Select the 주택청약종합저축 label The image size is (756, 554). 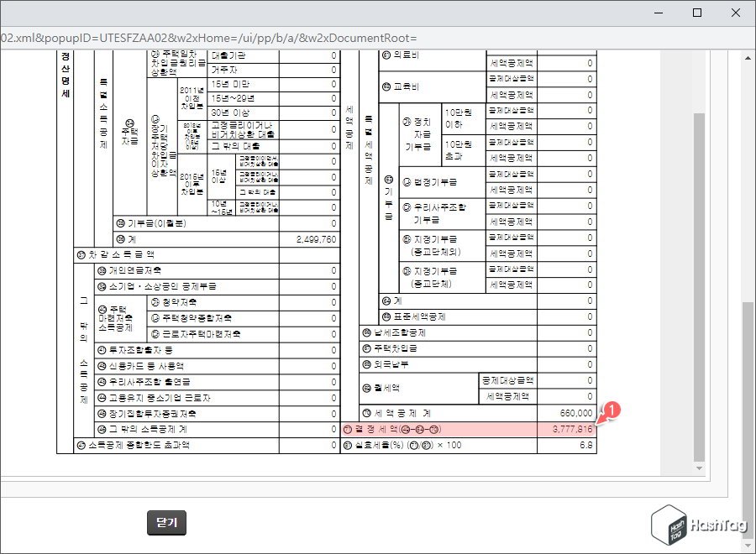click(191, 318)
